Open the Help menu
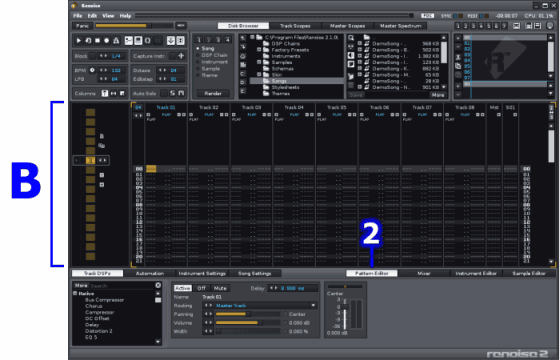The height and width of the screenshot is (360, 560). (x=125, y=16)
